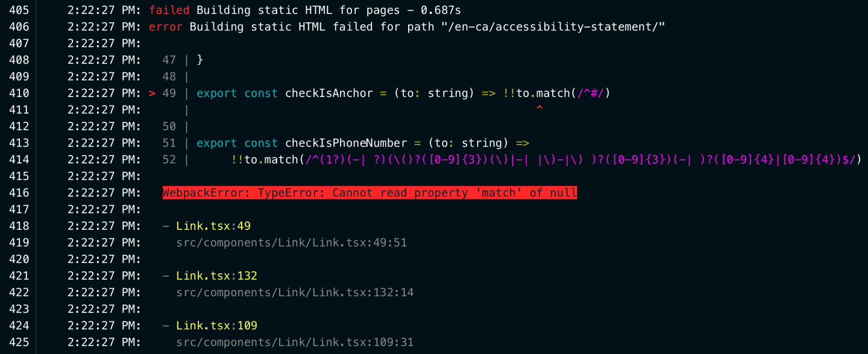This screenshot has width=868, height=354.
Task: Click line number 425
Action: (x=19, y=343)
